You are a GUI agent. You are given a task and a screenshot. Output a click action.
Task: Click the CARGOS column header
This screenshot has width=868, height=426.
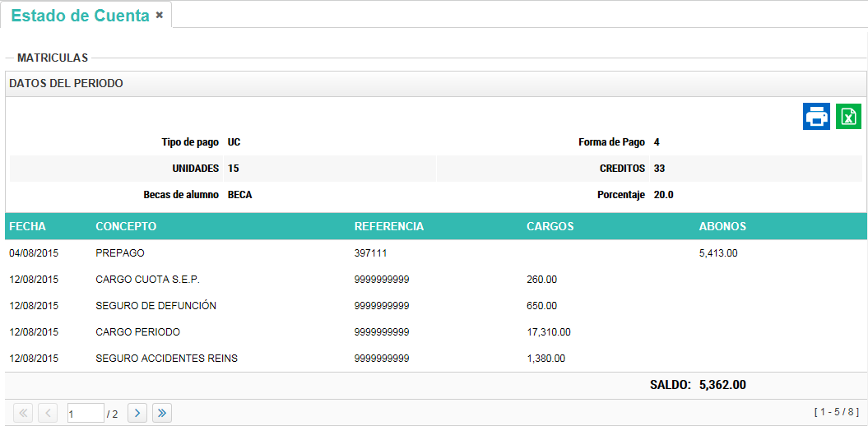pyautogui.click(x=550, y=226)
